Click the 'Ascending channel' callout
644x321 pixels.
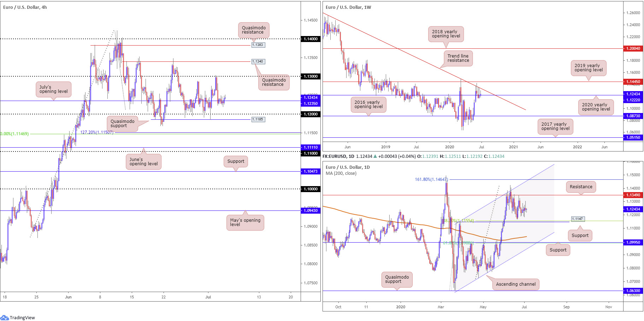click(516, 284)
